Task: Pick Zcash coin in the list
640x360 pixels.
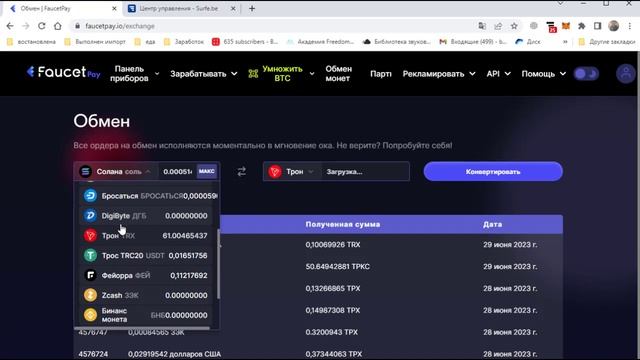Action: (x=145, y=295)
